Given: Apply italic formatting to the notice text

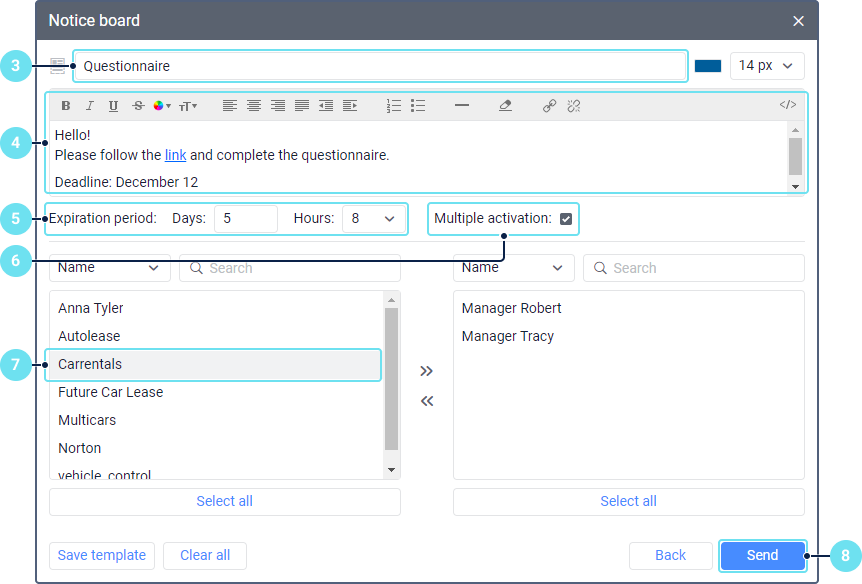Looking at the screenshot, I should point(90,106).
